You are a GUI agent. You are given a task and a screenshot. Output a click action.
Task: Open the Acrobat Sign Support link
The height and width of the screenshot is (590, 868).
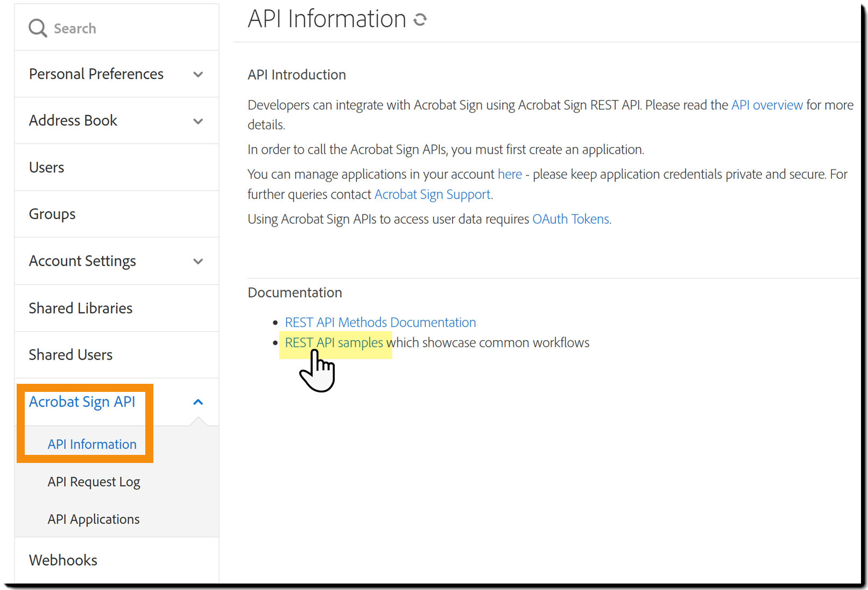click(x=432, y=194)
